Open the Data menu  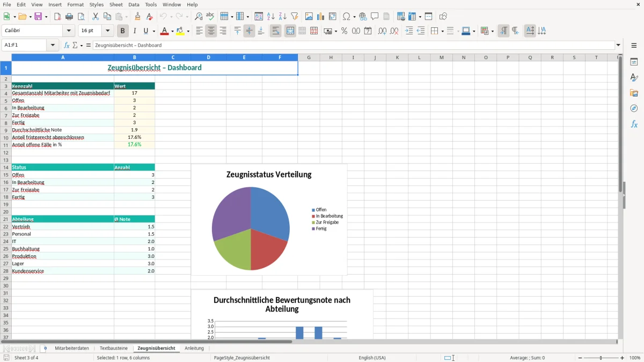pyautogui.click(x=134, y=4)
